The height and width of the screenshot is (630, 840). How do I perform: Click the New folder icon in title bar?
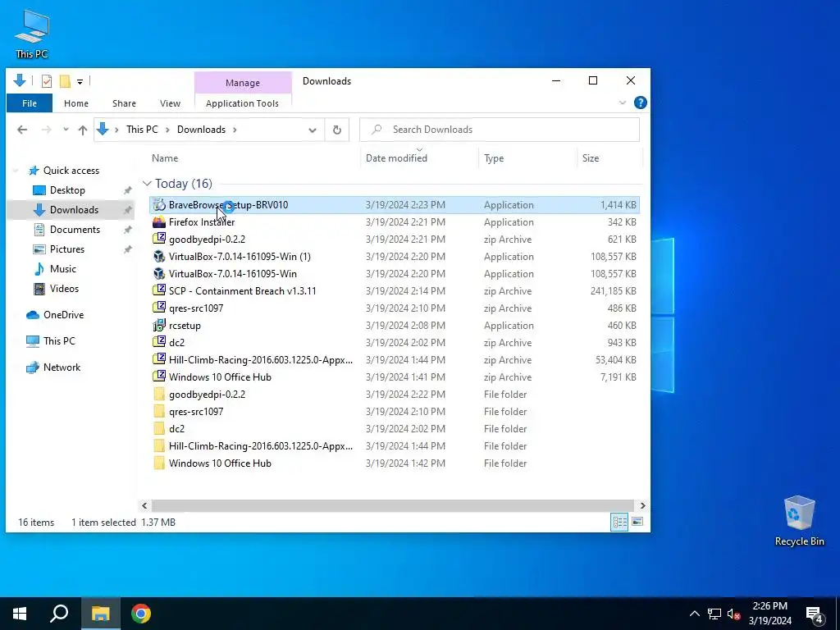[65, 81]
